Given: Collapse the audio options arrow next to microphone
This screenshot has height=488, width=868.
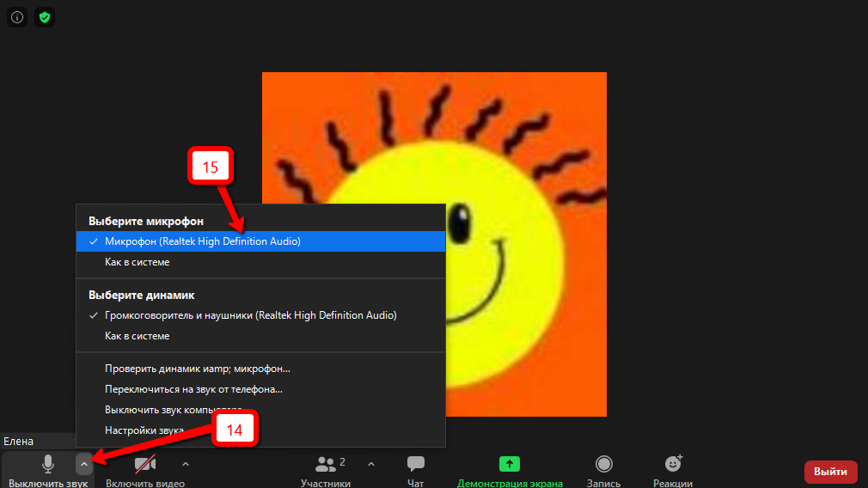Looking at the screenshot, I should click(83, 464).
